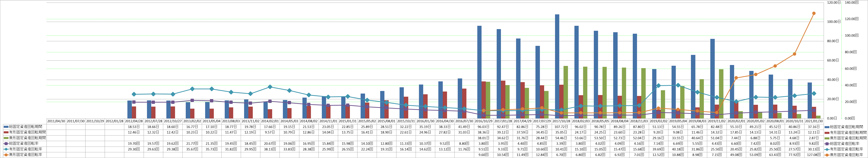Click the 29.30回 table cell
This screenshot has width=868, height=158.
pos(134,149)
